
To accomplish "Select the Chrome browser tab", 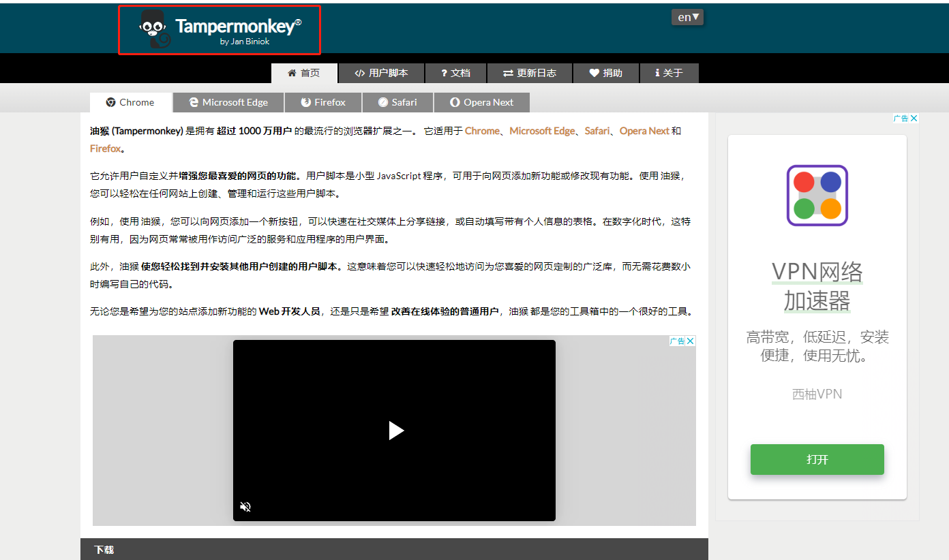I will (x=131, y=102).
